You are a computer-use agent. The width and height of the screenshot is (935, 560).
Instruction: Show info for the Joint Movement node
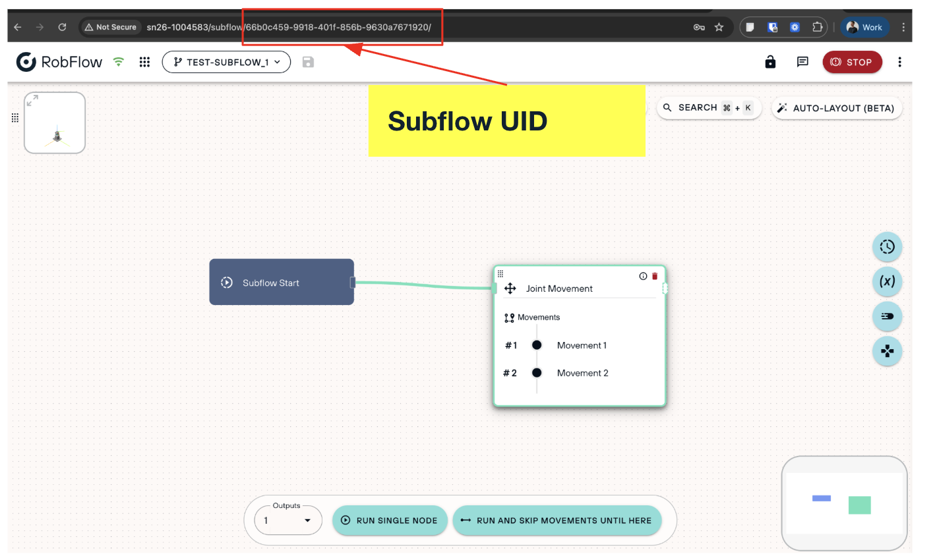click(x=643, y=276)
